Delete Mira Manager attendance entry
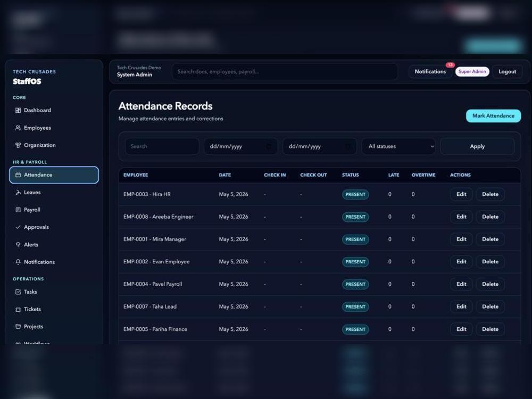Screen dimensions: 532x399 [491, 239]
